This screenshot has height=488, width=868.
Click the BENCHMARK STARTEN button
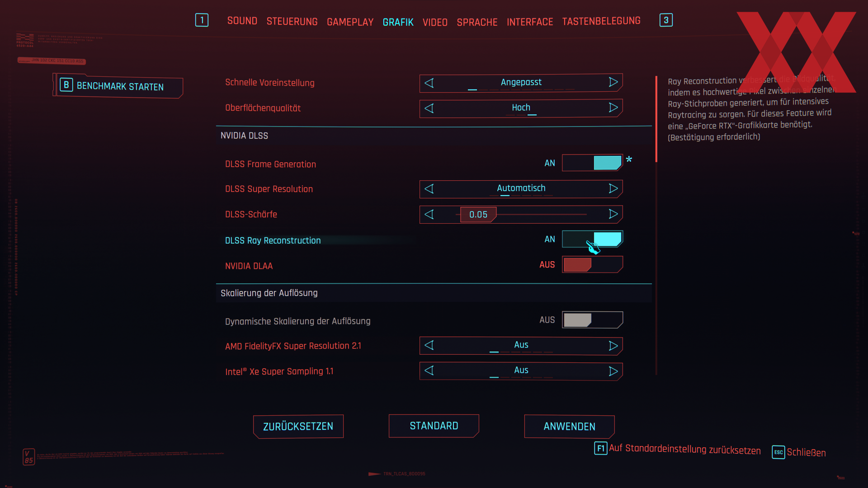point(118,86)
